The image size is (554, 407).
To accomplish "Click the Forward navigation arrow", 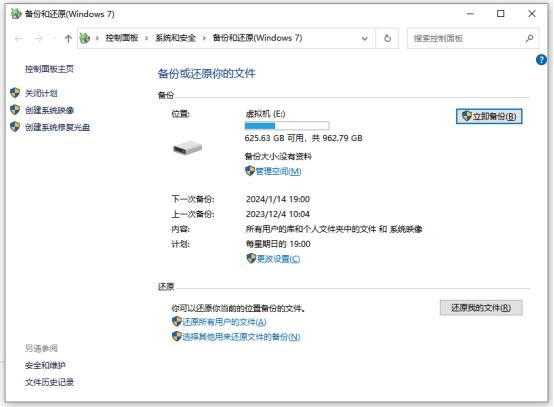I will coord(38,38).
